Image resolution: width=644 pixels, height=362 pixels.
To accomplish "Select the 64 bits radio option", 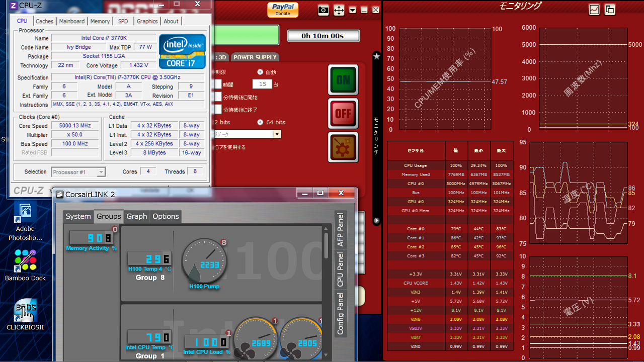I will pos(260,122).
